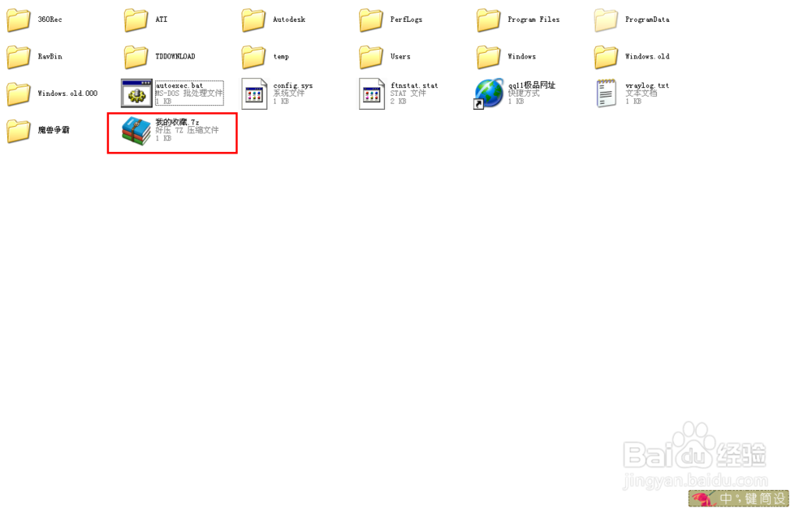812x508 pixels.
Task: Select the 魔兽争霸 folder icon
Action: (x=19, y=130)
